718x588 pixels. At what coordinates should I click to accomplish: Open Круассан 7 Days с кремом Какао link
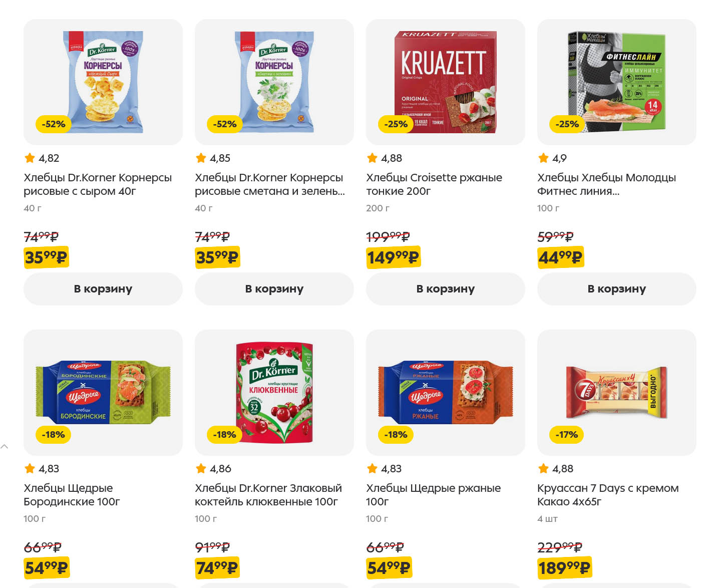click(x=607, y=495)
